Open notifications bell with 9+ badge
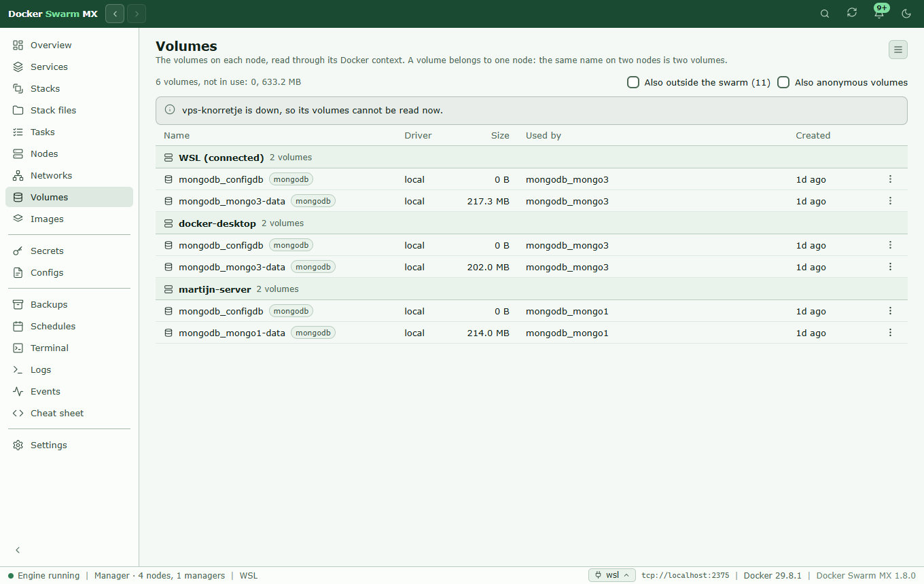The image size is (924, 584). tap(879, 13)
